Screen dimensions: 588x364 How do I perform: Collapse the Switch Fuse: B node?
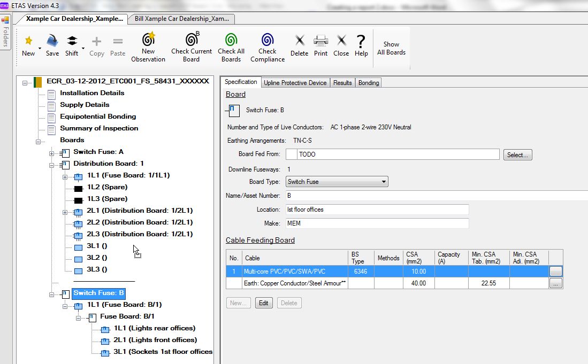[51, 295]
